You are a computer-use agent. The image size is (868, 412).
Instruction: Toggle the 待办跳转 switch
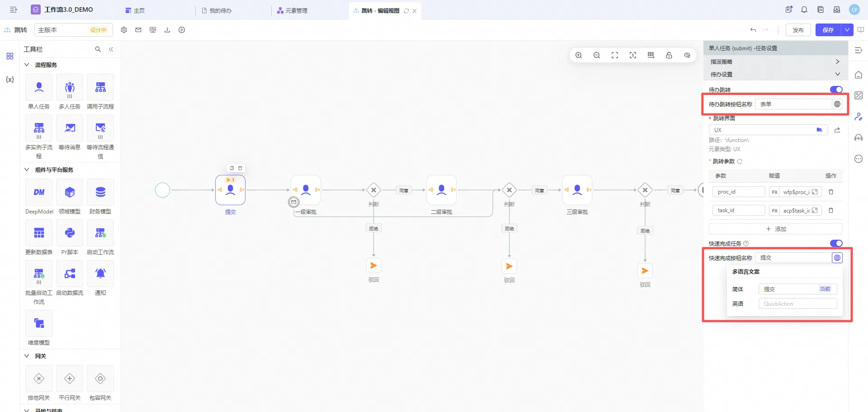(836, 90)
